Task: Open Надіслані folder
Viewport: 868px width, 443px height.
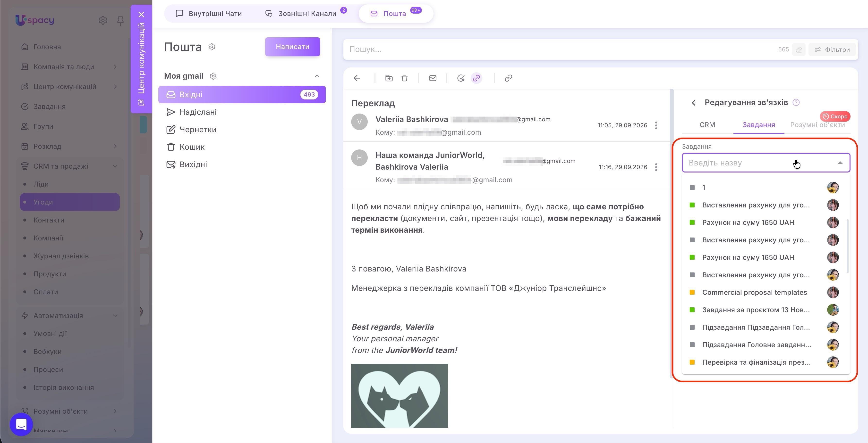Action: pyautogui.click(x=242, y=112)
